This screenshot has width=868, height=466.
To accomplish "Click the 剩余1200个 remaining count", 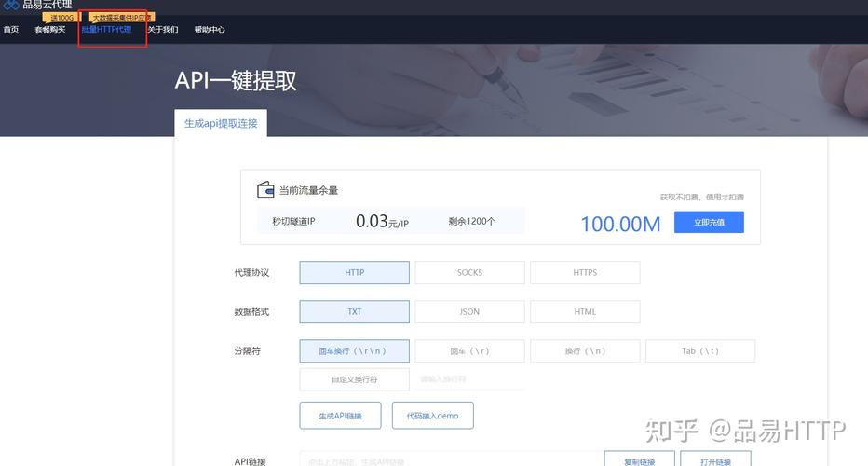I will point(471,221).
